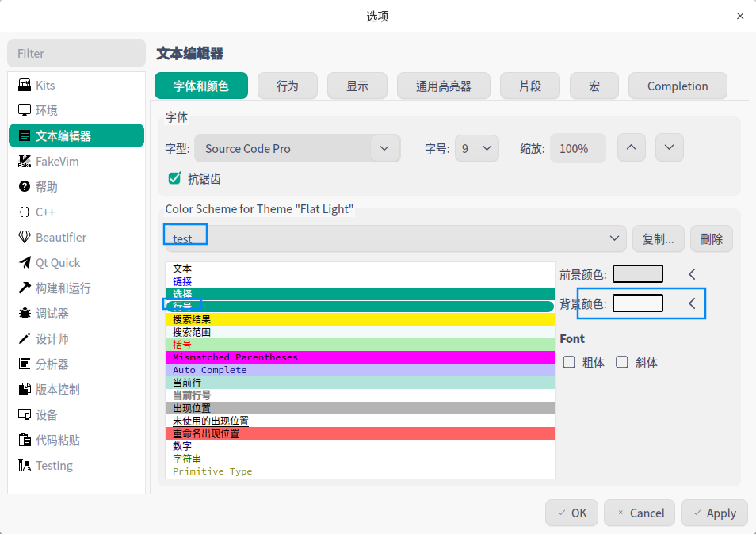Open the Source Code Pro font dropdown
Viewport: 756px width, 534px height.
click(x=297, y=148)
